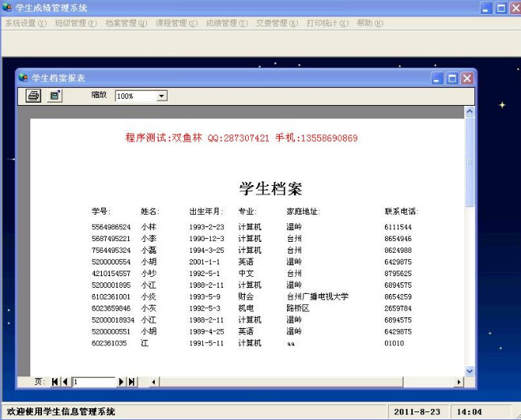Image resolution: width=521 pixels, height=420 pixels.
Task: Go to last page button
Action: coord(131,382)
